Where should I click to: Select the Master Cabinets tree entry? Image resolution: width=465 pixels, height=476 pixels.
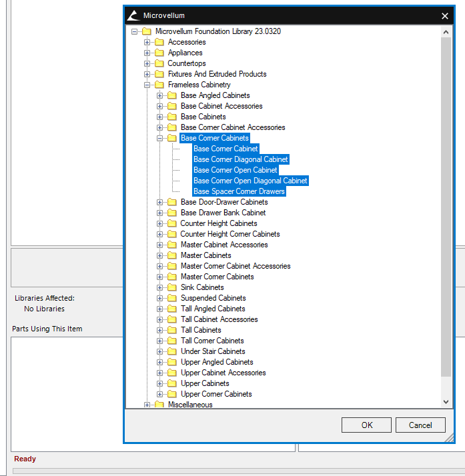[205, 255]
